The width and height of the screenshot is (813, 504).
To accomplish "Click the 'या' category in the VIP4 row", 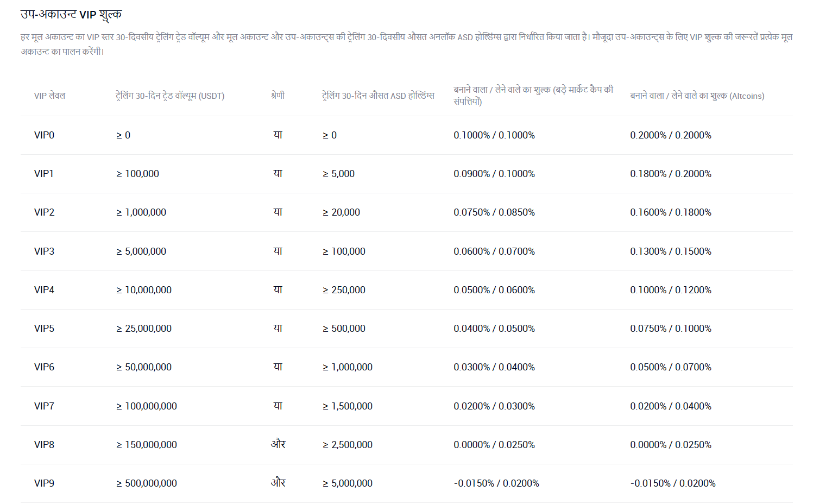I will [x=278, y=289].
